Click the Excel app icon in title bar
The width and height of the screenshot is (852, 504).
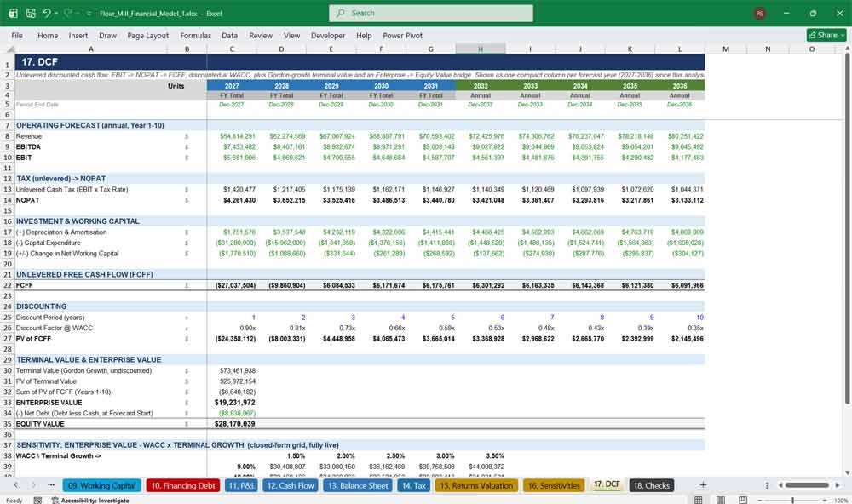(x=13, y=13)
